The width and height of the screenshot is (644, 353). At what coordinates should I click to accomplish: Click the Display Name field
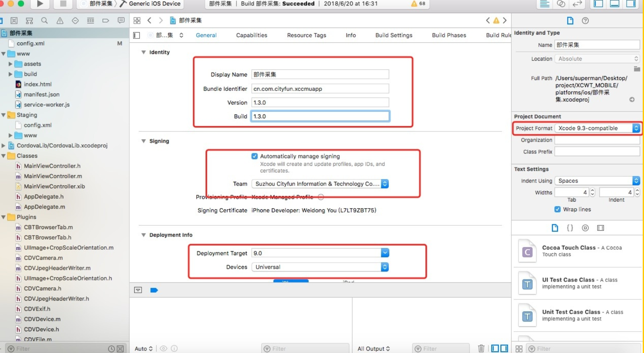(320, 75)
